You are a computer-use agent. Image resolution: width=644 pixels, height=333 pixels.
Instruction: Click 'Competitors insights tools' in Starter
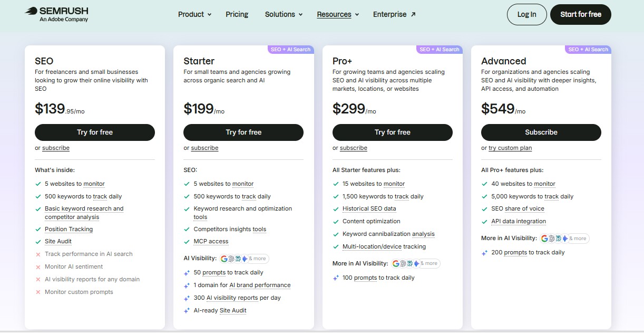230,229
